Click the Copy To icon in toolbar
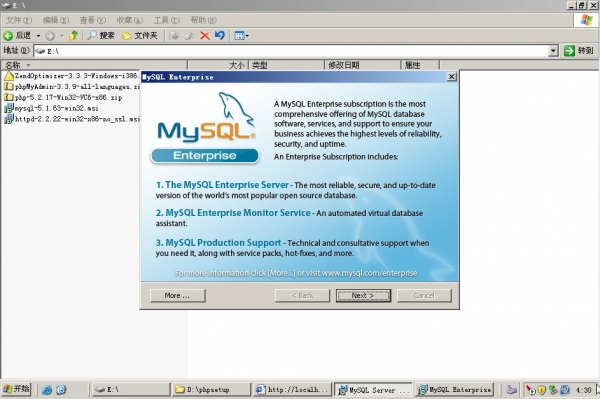The width and height of the screenshot is (600, 399). [x=189, y=36]
